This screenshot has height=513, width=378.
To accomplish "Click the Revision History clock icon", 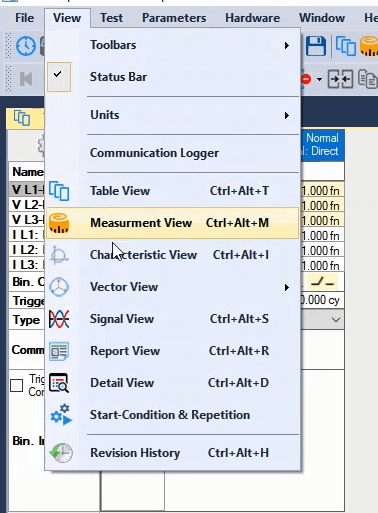I will (60, 453).
